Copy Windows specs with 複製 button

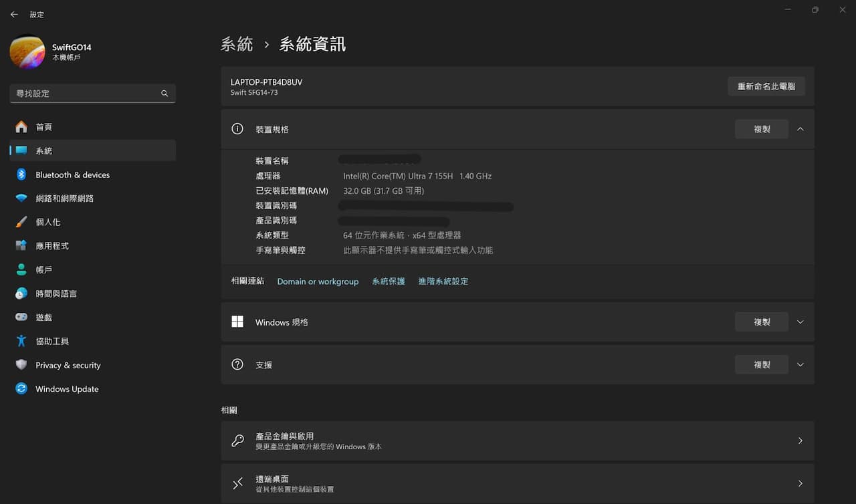[762, 322]
